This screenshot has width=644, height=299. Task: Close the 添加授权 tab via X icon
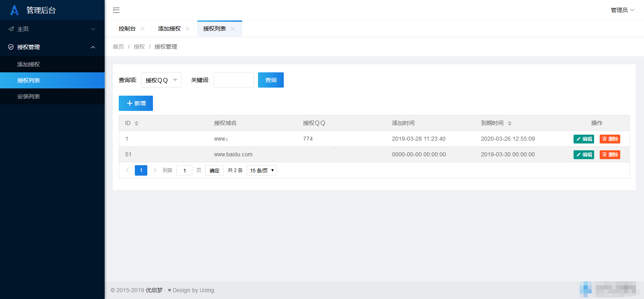(188, 29)
